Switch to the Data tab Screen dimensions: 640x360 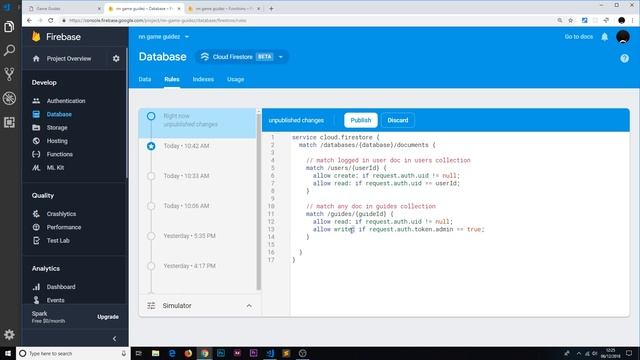click(x=145, y=79)
